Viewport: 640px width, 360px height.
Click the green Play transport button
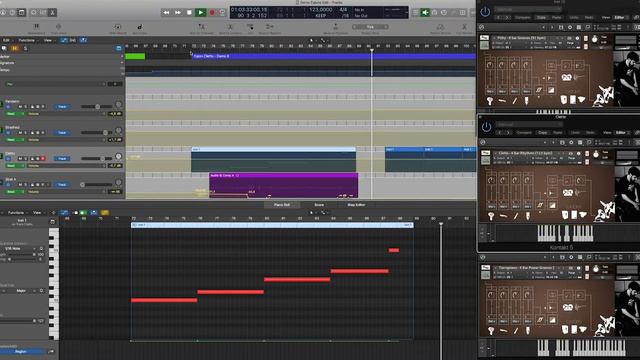[200, 13]
